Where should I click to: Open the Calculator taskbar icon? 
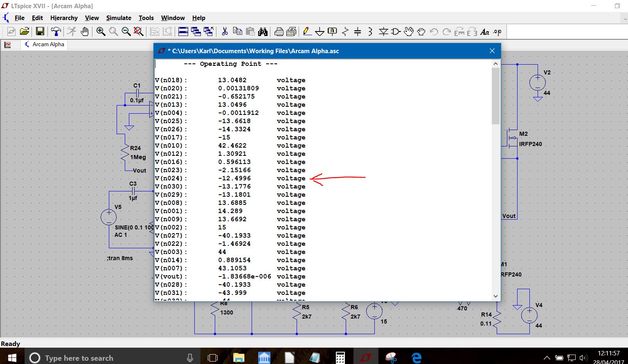340,358
